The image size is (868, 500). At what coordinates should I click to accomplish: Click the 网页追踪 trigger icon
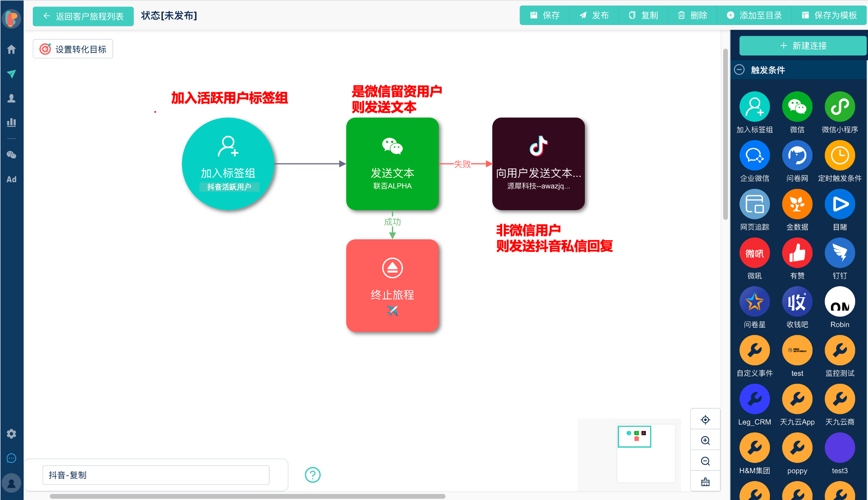755,204
